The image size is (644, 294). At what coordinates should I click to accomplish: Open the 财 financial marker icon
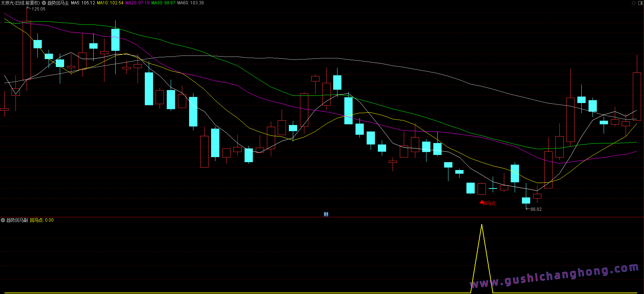326,214
